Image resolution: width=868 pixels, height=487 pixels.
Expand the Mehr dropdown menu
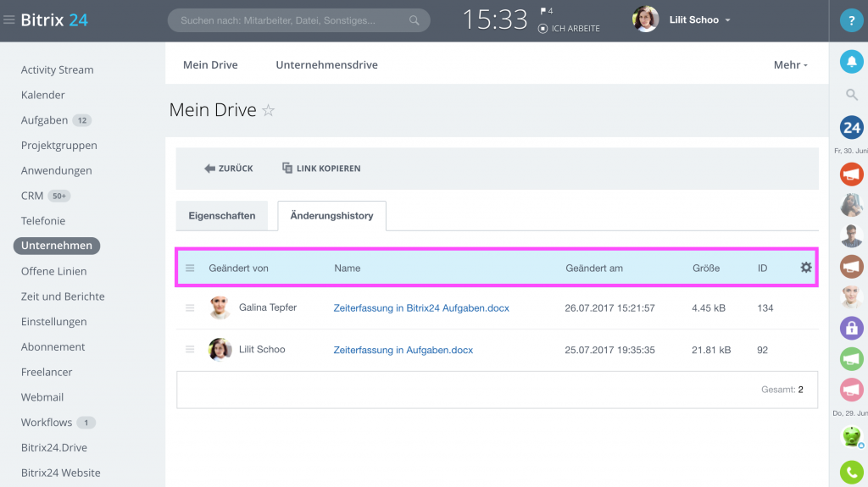click(x=791, y=64)
